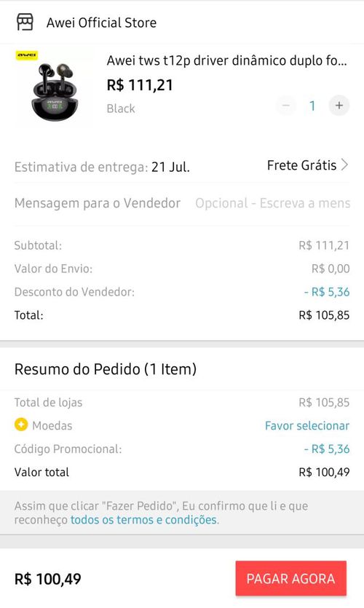The image size is (364, 608).
Task: Tap the Código Promocional discount amount
Action: 327,449
